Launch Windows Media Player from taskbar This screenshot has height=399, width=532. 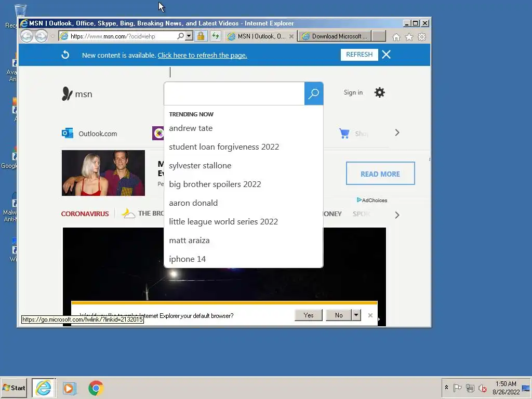point(70,388)
